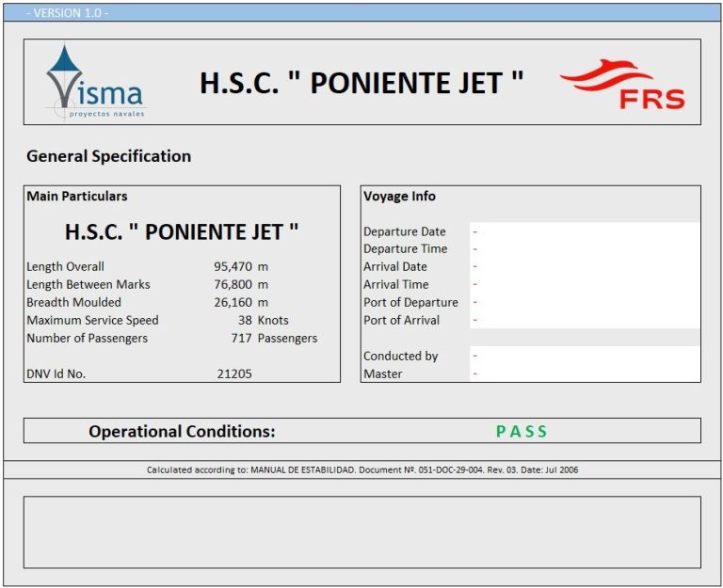Click the Isma proyectos navales logo

point(95,82)
